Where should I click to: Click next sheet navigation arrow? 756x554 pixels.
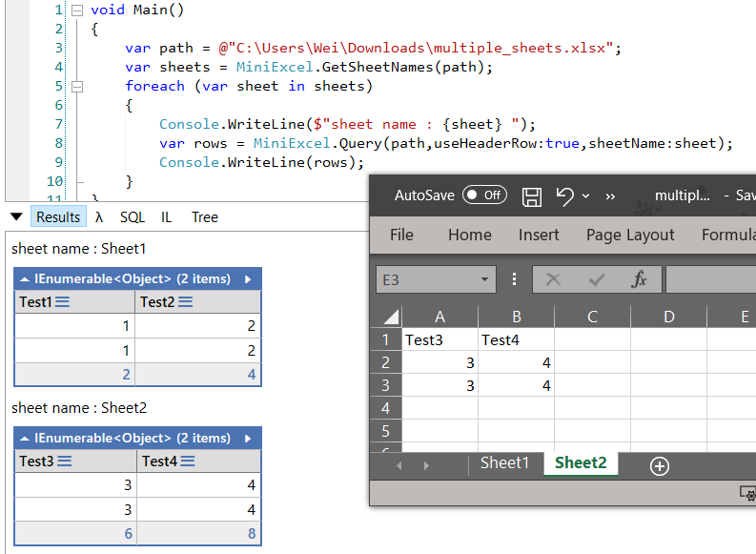426,465
